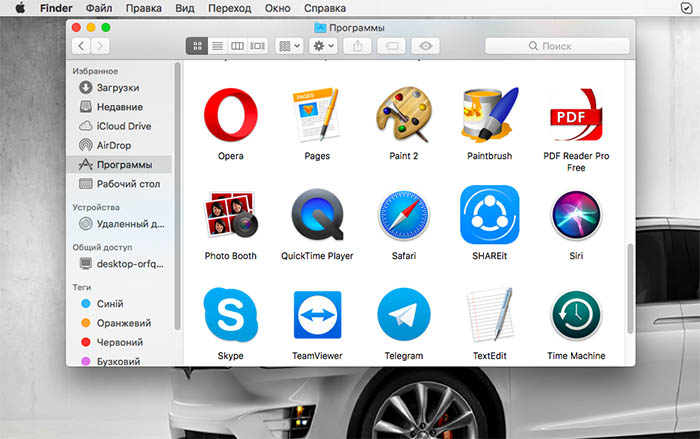Click the Поиск search field
This screenshot has height=439, width=700.
(x=557, y=46)
